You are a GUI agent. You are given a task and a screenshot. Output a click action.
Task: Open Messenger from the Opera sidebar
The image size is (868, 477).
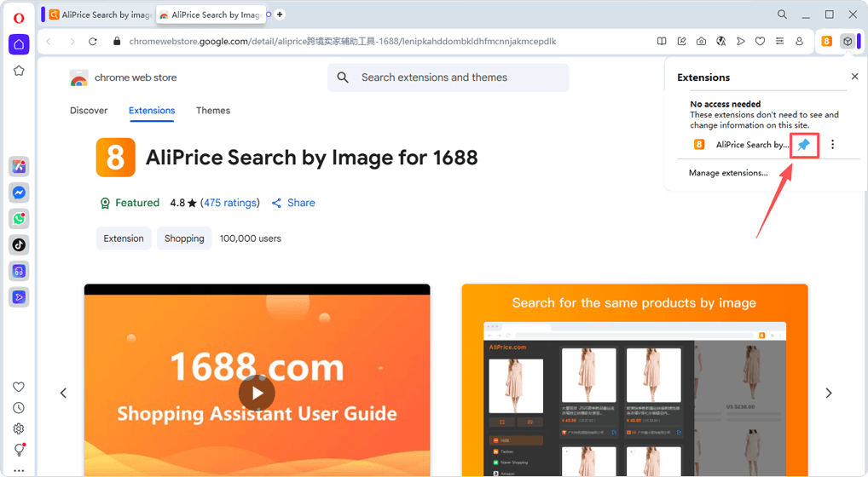[19, 193]
